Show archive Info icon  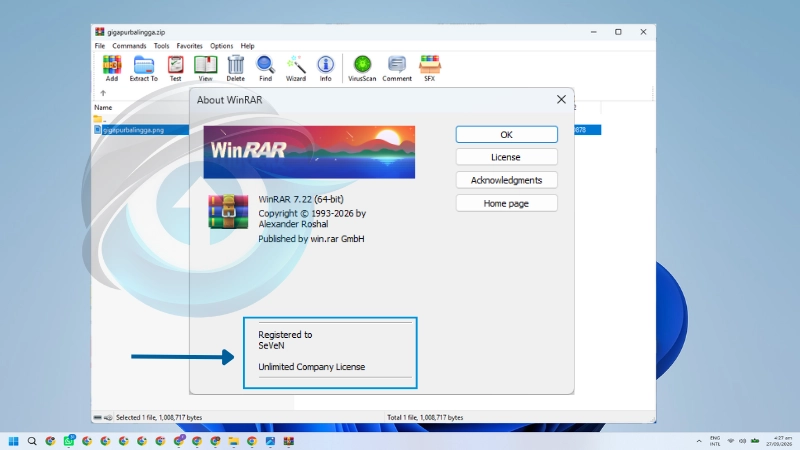326,68
